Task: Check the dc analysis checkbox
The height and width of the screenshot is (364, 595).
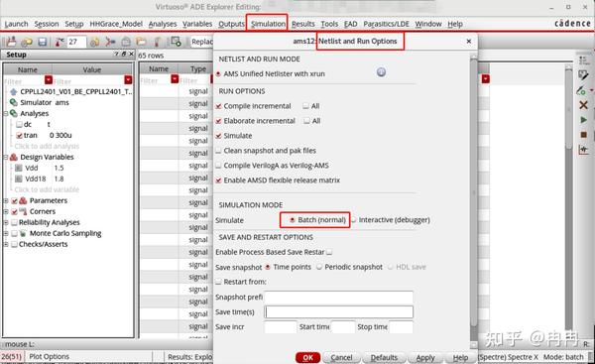Action: click(x=20, y=125)
